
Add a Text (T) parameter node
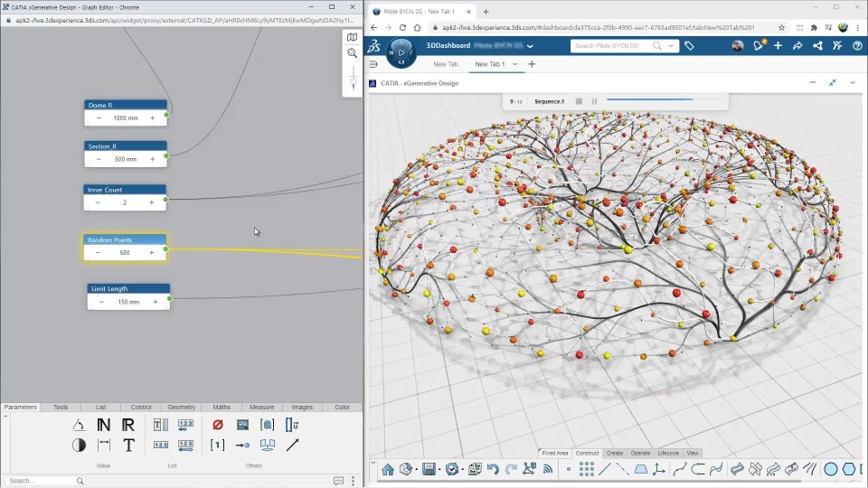tap(128, 445)
